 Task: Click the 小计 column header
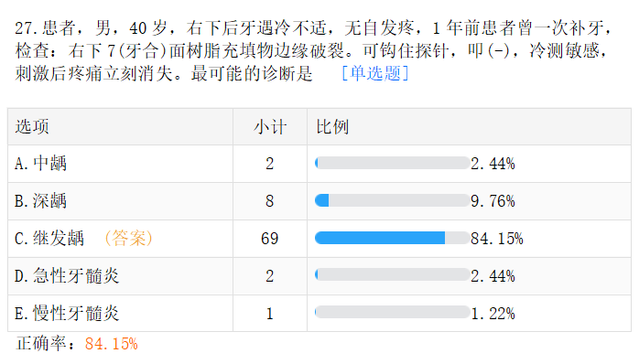click(x=270, y=126)
